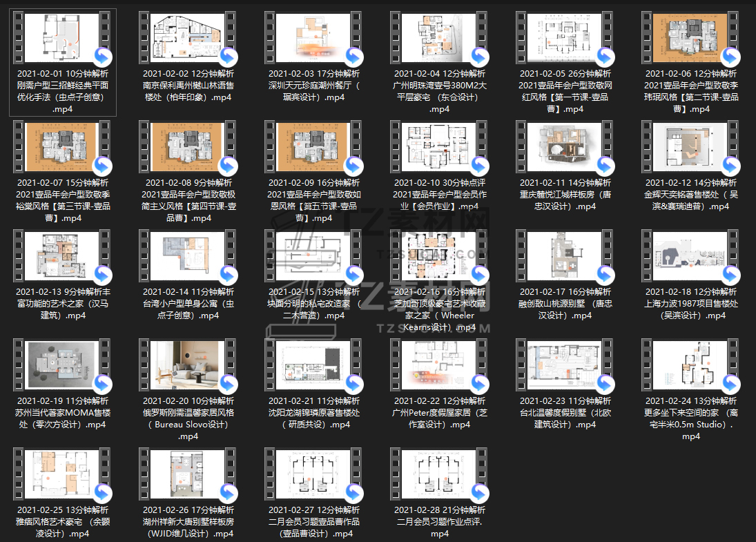Click the 2021-02-18 12分钟解析 video icon
756x542 pixels.
pyautogui.click(x=690, y=255)
